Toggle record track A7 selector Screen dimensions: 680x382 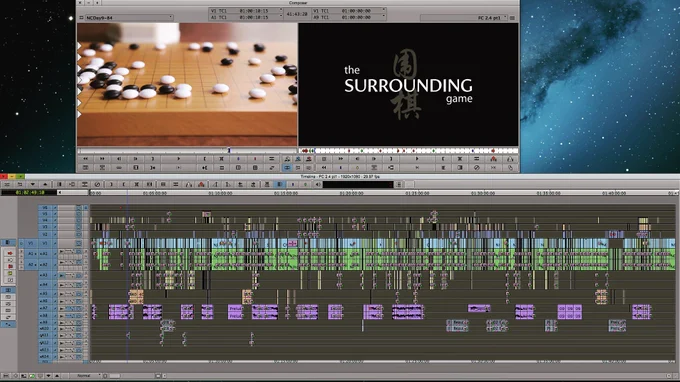[x=45, y=308]
